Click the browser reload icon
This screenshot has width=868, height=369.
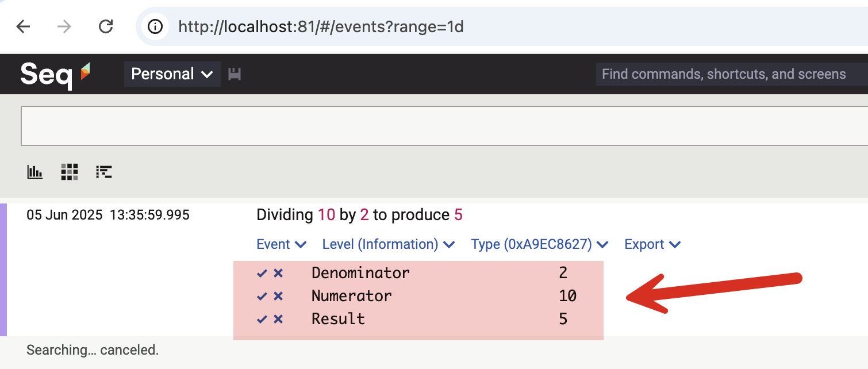(x=106, y=26)
